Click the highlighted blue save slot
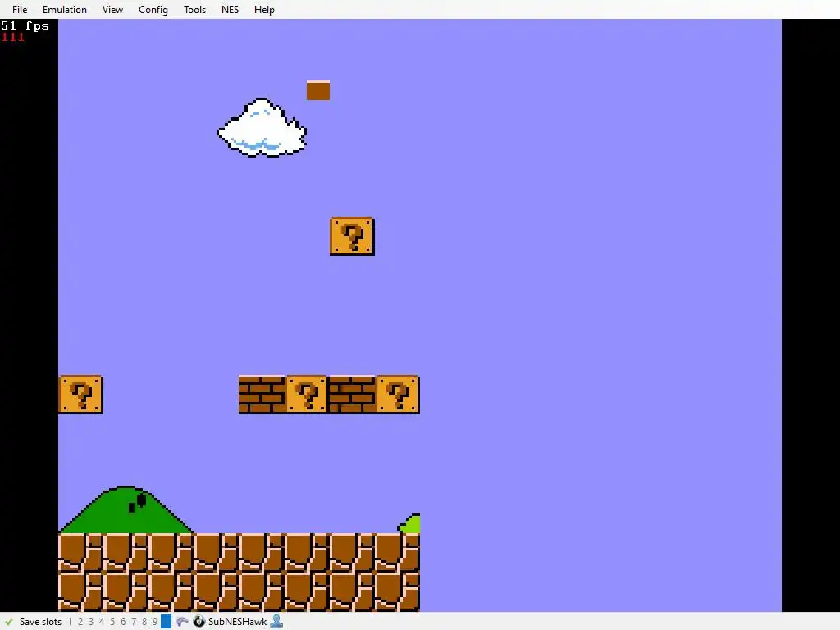Viewport: 840px width, 630px height. point(166,622)
